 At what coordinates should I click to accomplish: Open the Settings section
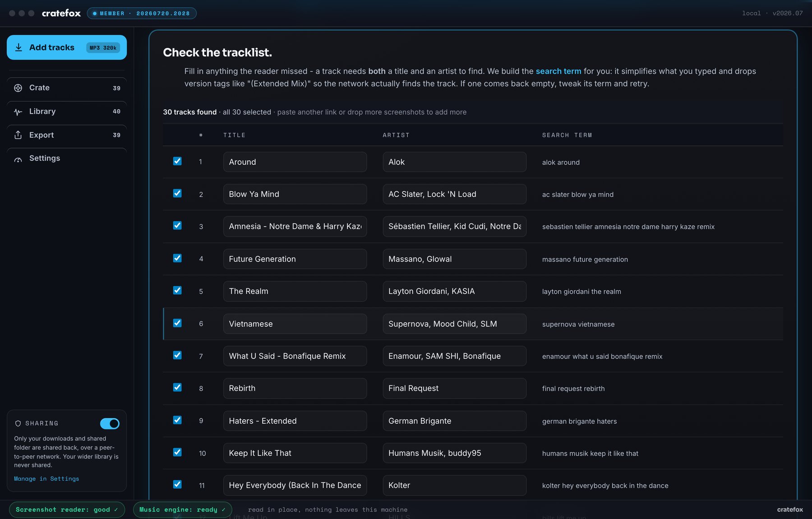[67, 158]
